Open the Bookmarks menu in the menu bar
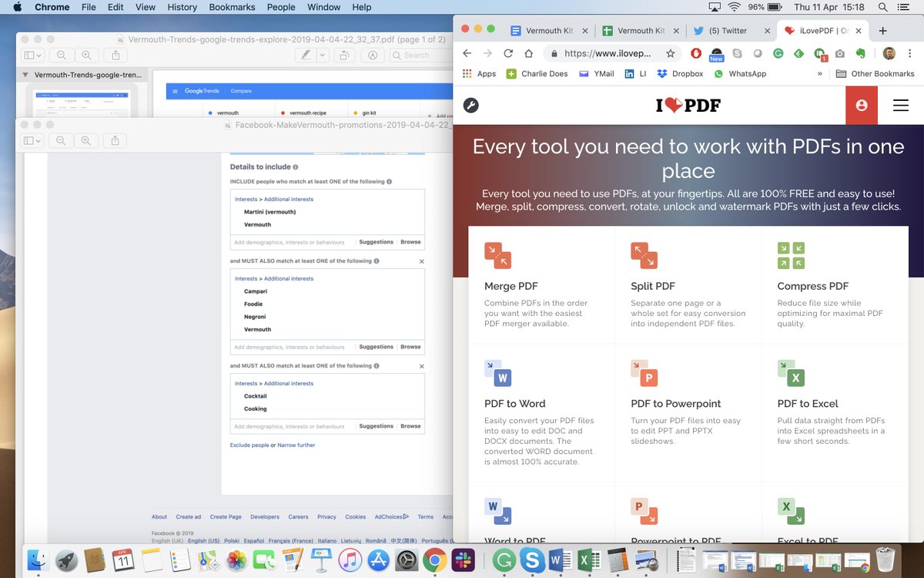The height and width of the screenshot is (578, 924). point(232,7)
